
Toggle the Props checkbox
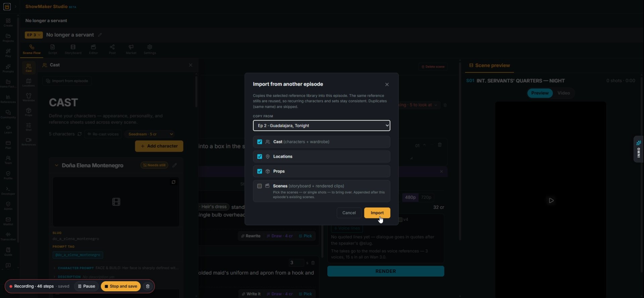260,171
